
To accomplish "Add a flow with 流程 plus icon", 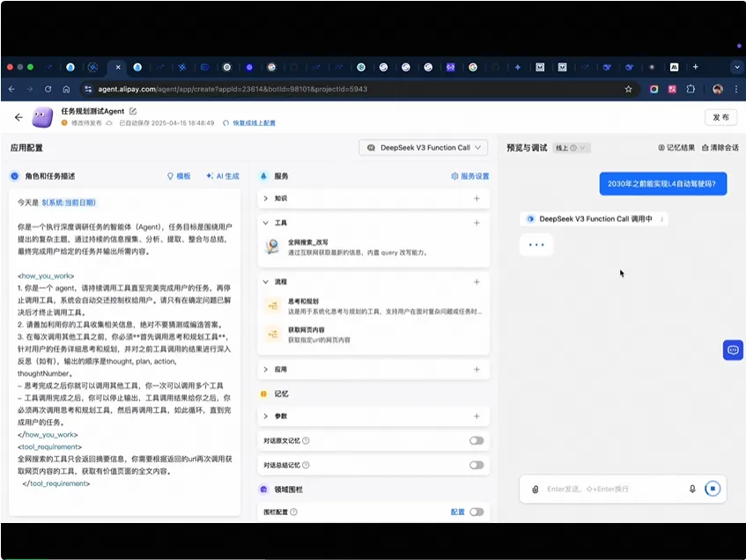I will (x=476, y=282).
